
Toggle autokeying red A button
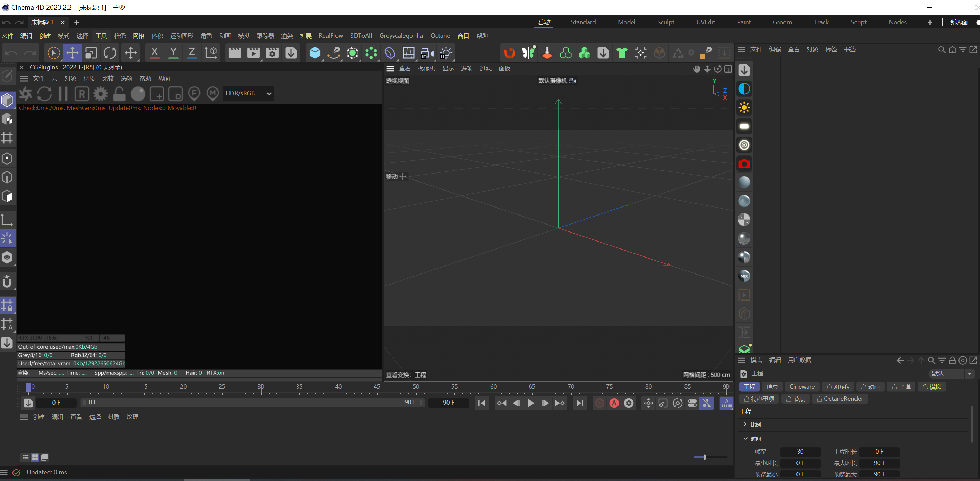click(x=614, y=403)
